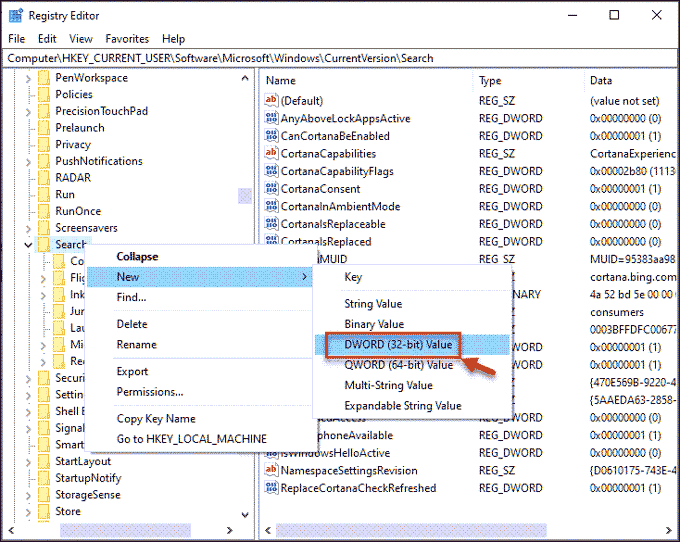
Task: Open the Edit menu
Action: point(47,39)
